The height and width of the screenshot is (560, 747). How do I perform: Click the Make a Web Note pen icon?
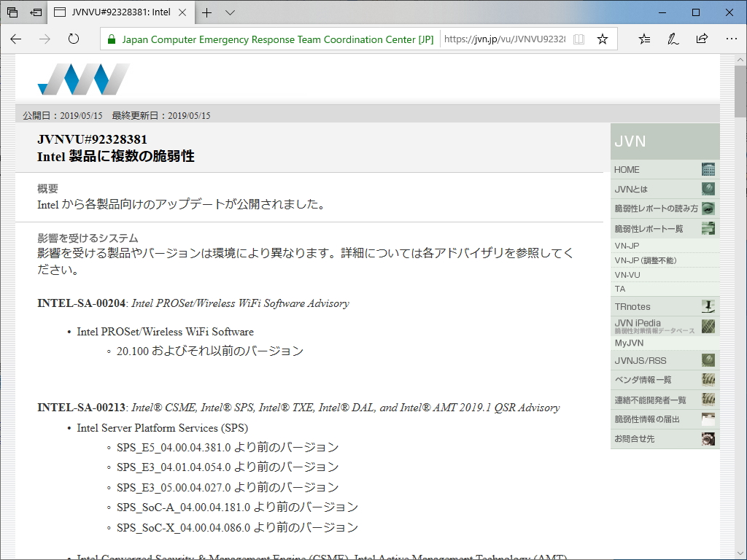click(x=672, y=39)
